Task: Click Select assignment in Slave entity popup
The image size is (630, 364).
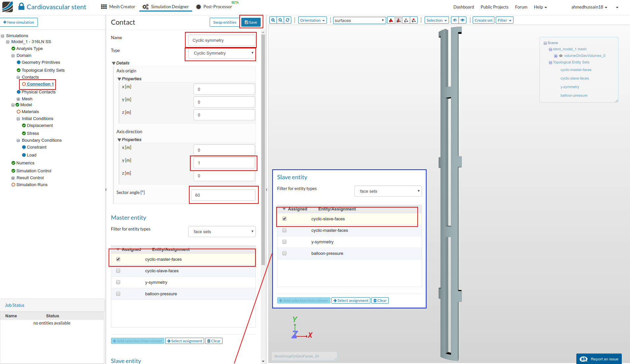Action: [x=351, y=301]
